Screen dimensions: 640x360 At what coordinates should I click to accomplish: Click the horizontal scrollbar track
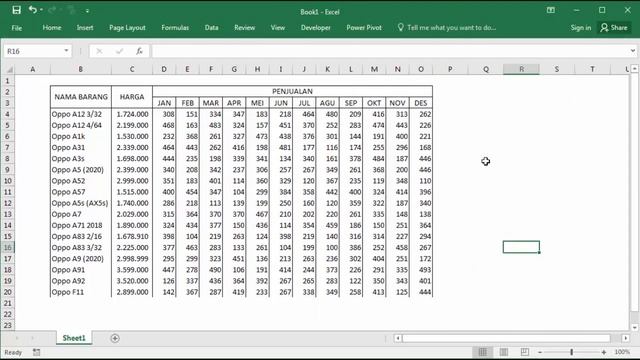[x=506, y=338]
